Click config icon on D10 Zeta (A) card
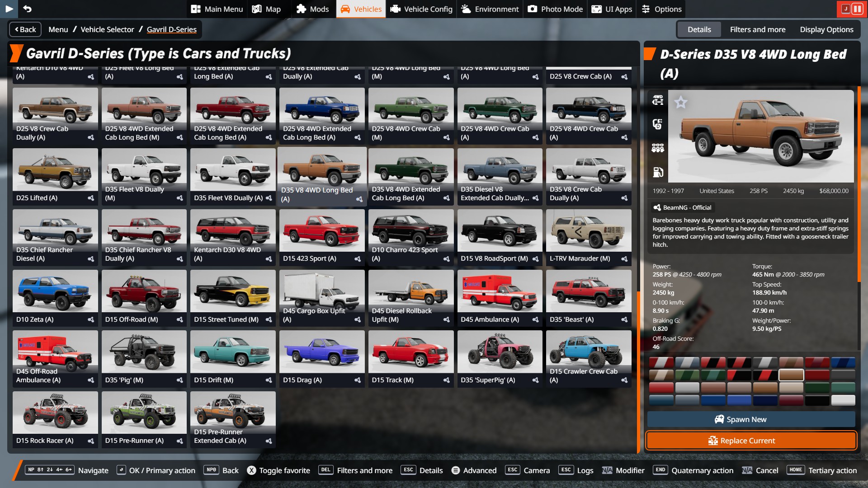Screen dimensions: 868x488 [x=91, y=319]
